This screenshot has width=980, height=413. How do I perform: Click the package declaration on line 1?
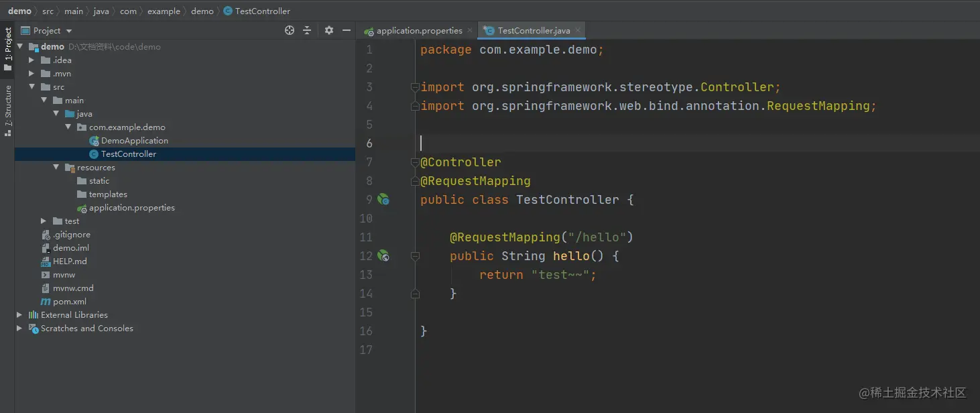pos(512,49)
